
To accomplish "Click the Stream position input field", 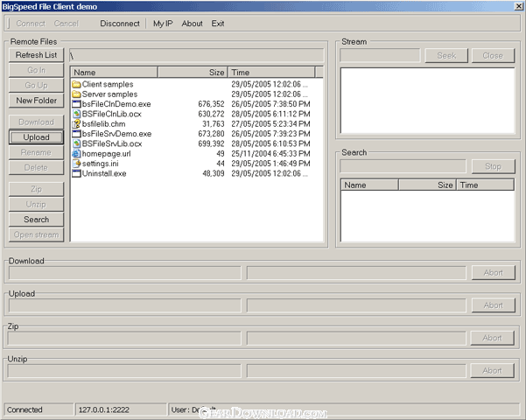I will pos(380,56).
